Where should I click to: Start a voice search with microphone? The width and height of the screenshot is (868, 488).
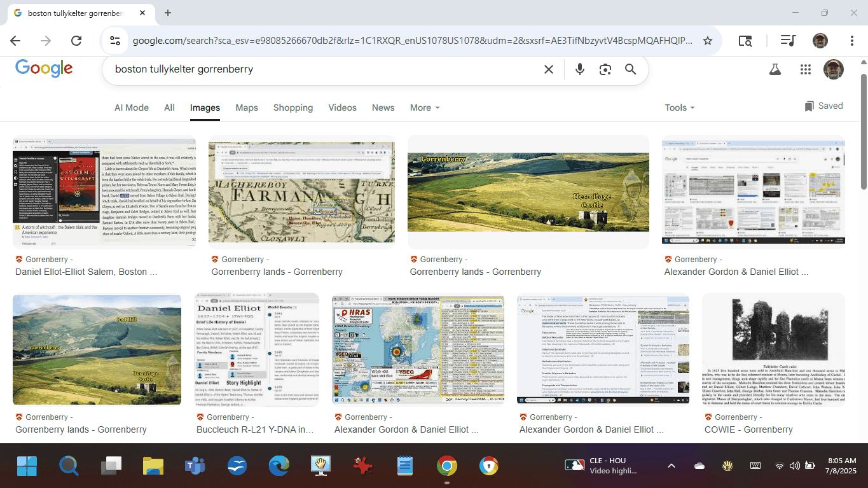pyautogui.click(x=579, y=69)
